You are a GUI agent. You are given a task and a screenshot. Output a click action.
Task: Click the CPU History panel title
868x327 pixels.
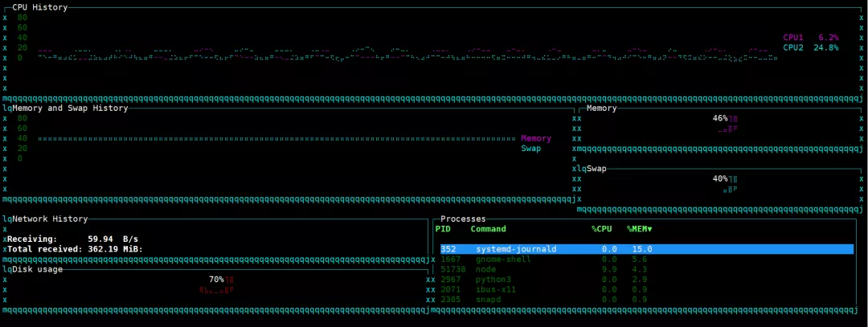click(x=40, y=7)
